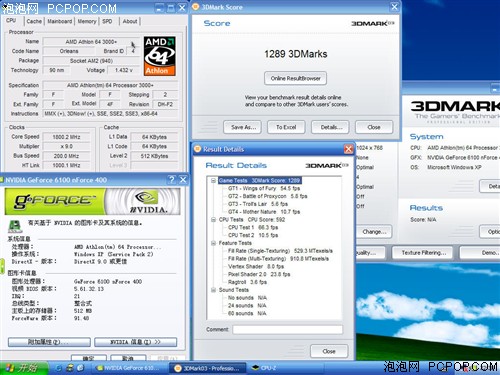
Task: Click the NVIDIA 信息(I) >> button
Action: (x=135, y=342)
